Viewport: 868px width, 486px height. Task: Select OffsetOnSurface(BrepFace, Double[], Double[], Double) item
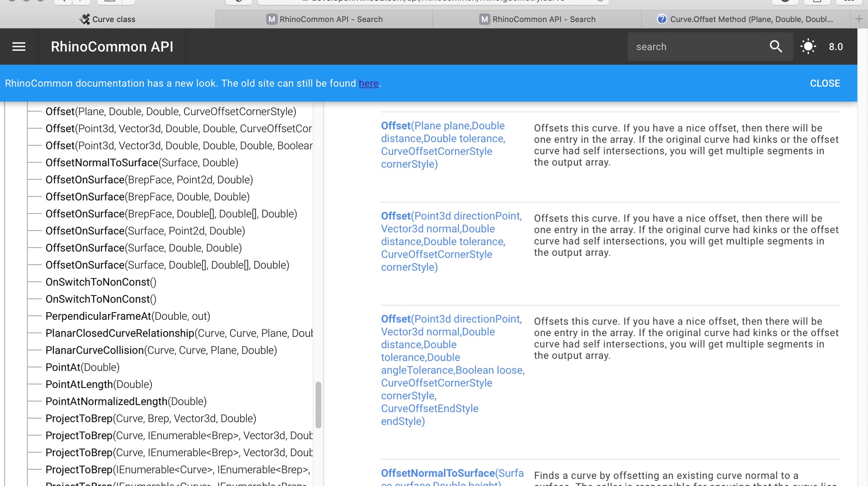(x=171, y=214)
